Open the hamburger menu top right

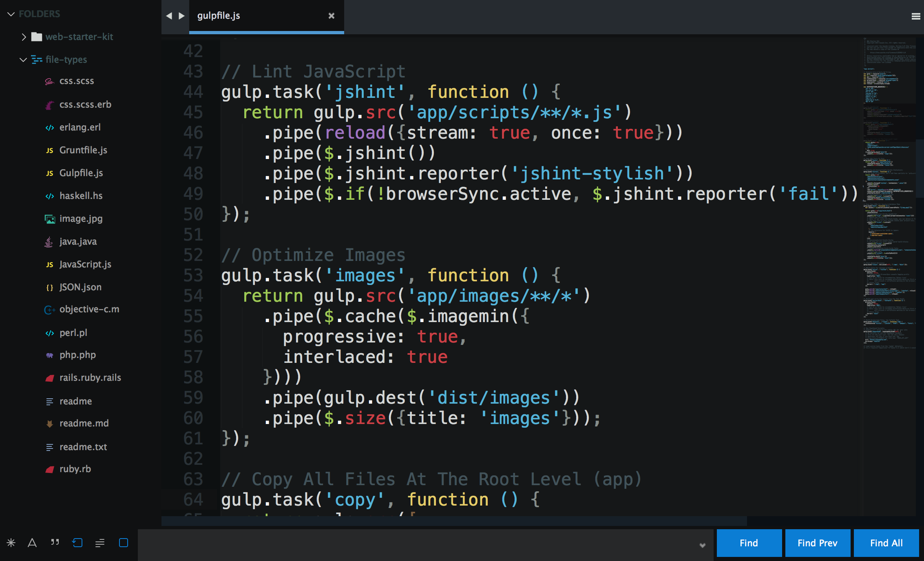916,15
